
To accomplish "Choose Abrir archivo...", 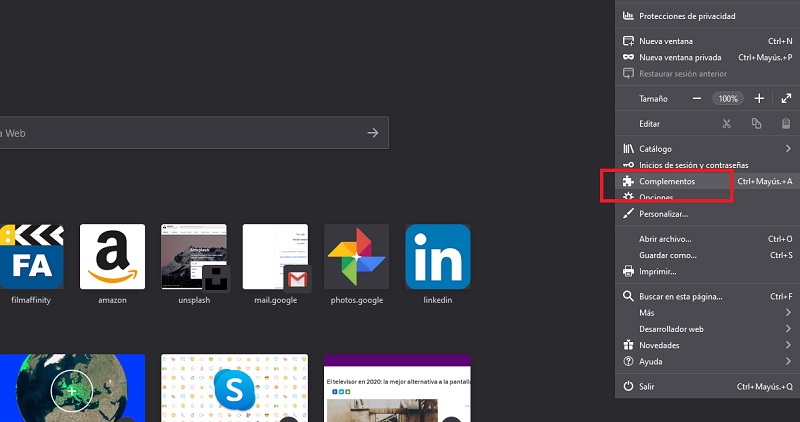I will [707, 239].
